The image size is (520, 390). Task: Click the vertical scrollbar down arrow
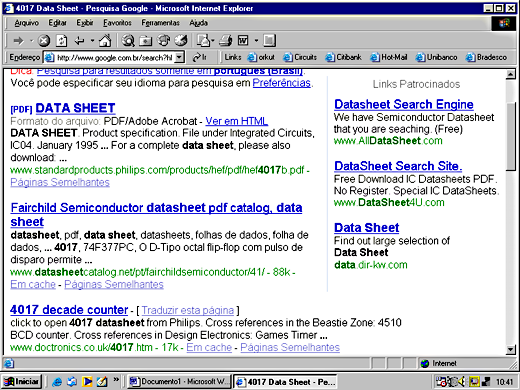point(511,349)
